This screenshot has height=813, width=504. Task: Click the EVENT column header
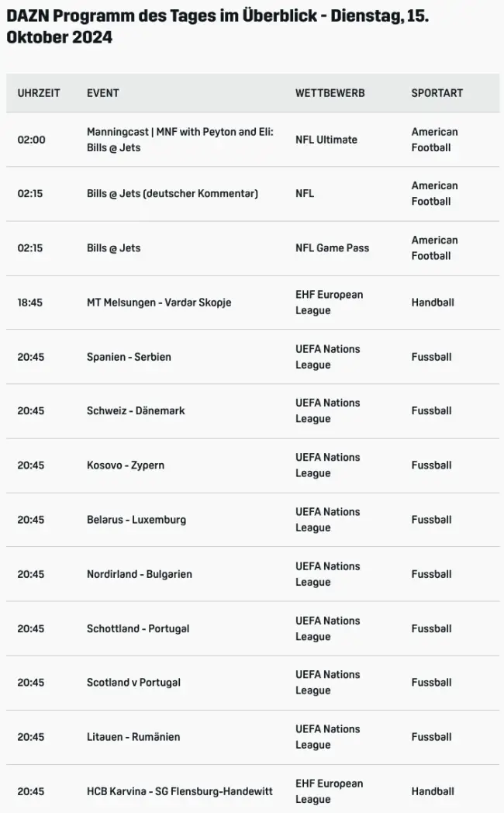[x=103, y=93]
